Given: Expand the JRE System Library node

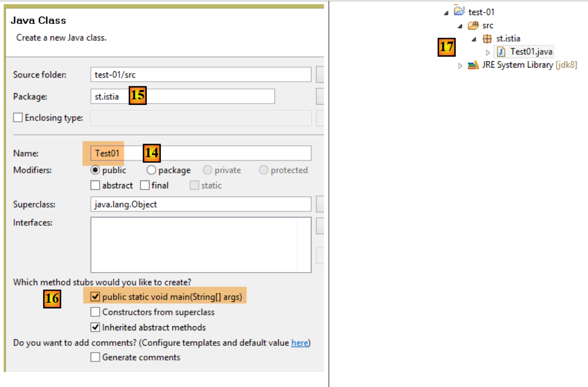Looking at the screenshot, I should point(460,66).
